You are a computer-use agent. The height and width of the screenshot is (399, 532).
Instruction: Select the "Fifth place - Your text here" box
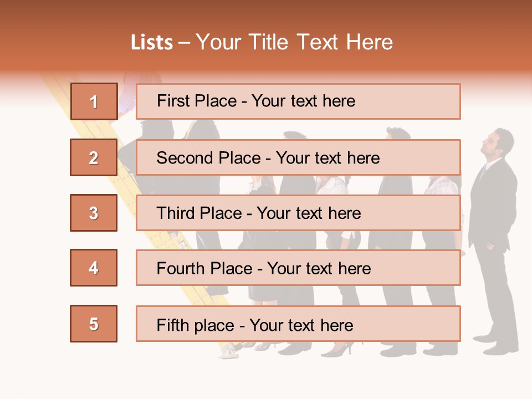(x=298, y=324)
